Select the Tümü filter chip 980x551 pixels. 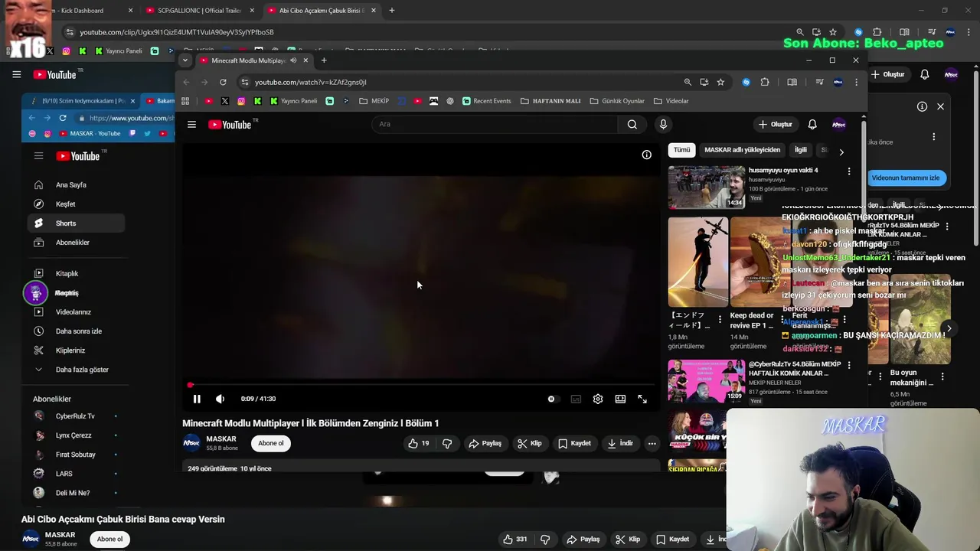point(681,150)
